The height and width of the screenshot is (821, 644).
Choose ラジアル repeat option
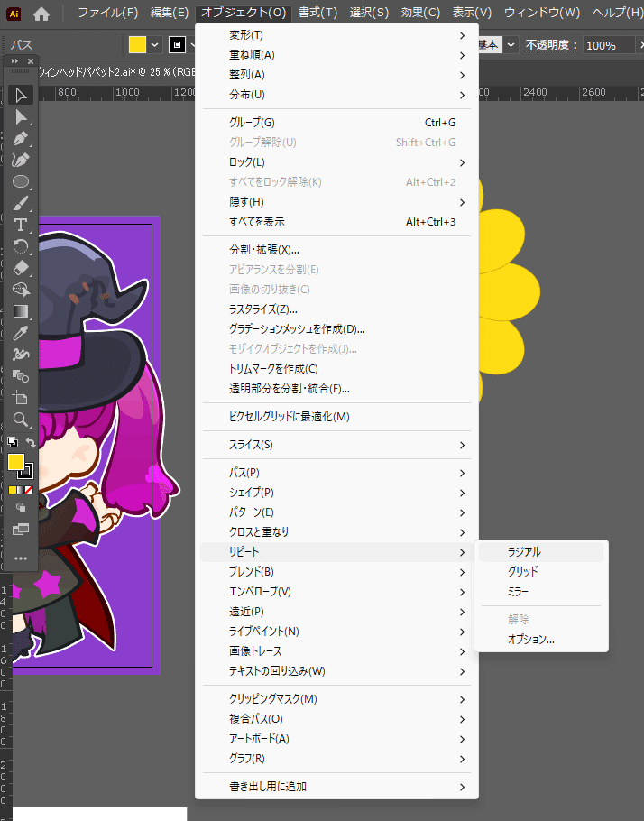(541, 552)
